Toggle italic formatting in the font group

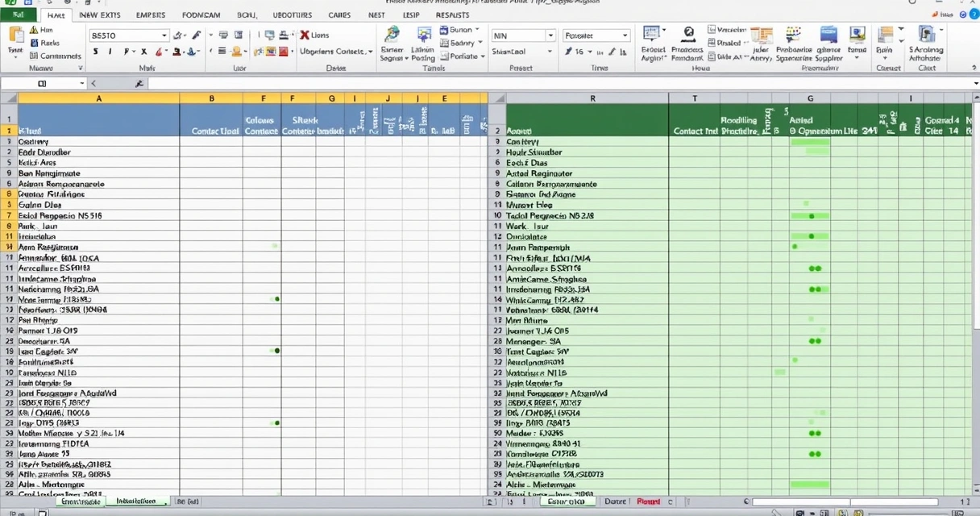click(110, 52)
